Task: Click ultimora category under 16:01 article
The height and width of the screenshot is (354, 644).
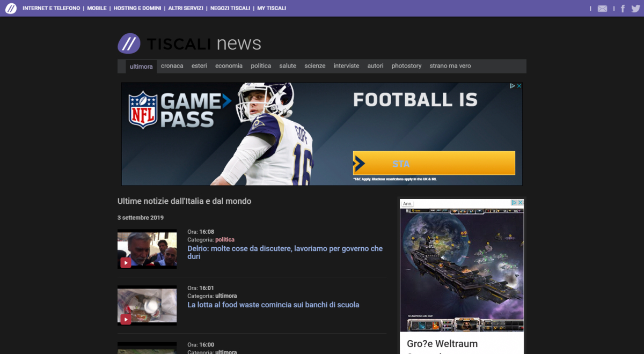Action: pos(226,296)
